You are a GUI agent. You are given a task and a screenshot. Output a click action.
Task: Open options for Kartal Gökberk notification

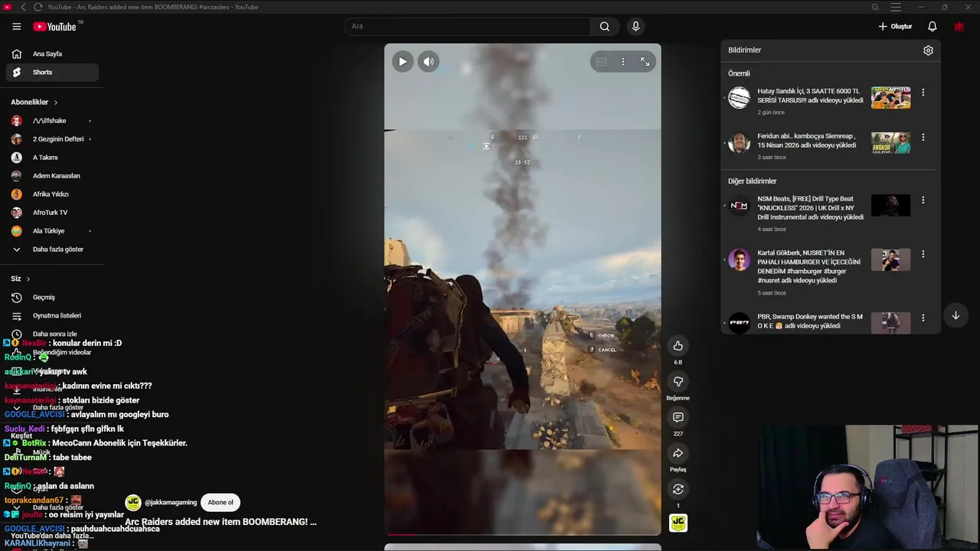click(x=923, y=254)
